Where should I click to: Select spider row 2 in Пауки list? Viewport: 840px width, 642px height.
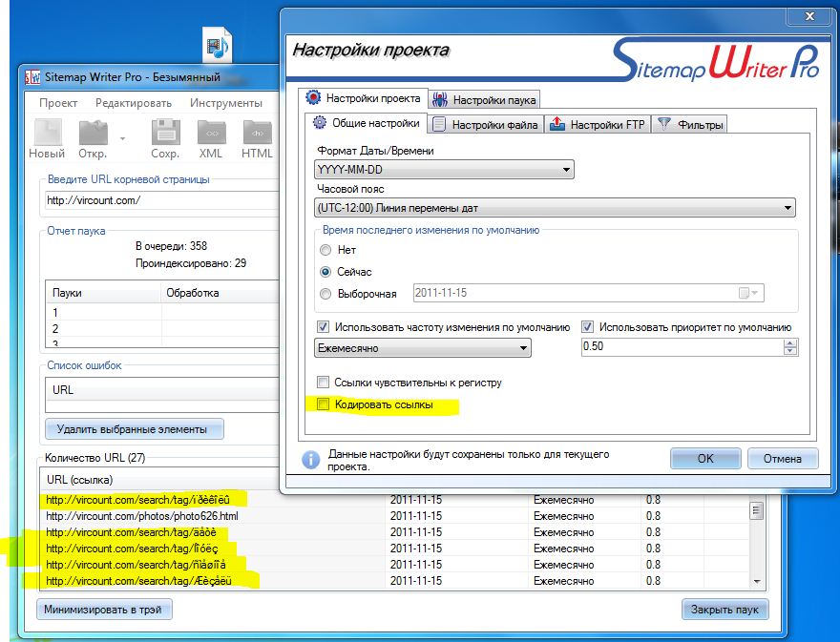tap(163, 329)
